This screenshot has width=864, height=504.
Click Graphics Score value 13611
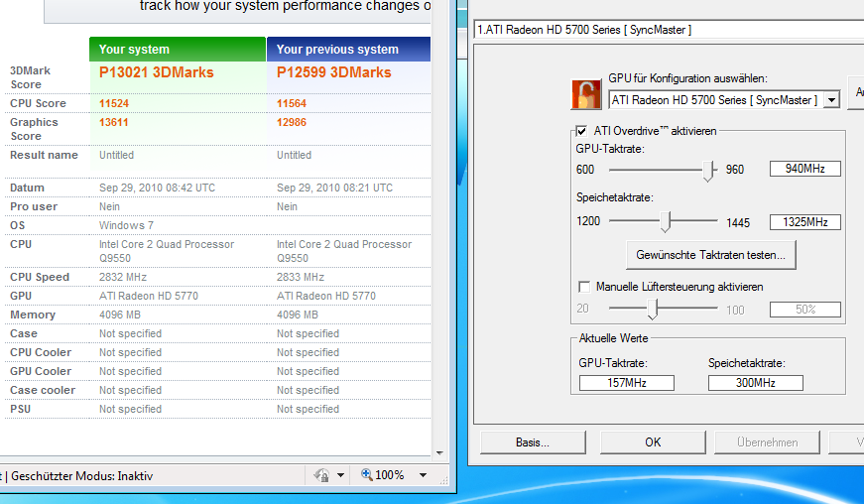[114, 122]
